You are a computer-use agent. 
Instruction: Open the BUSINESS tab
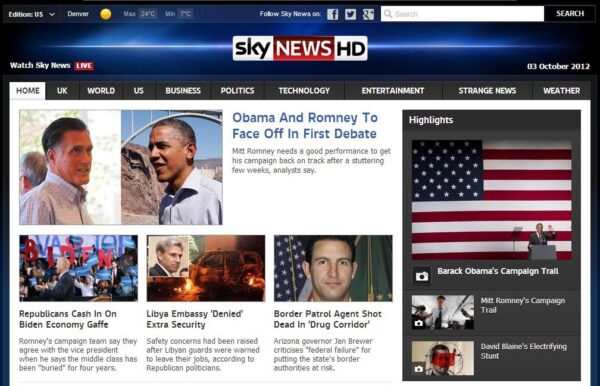coord(183,91)
